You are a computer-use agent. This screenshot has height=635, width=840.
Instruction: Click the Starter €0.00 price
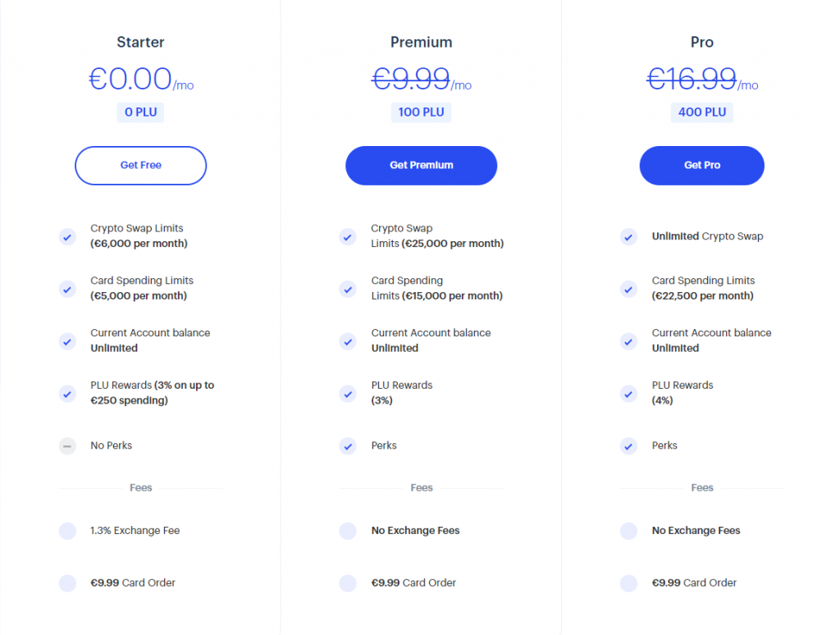pos(130,79)
